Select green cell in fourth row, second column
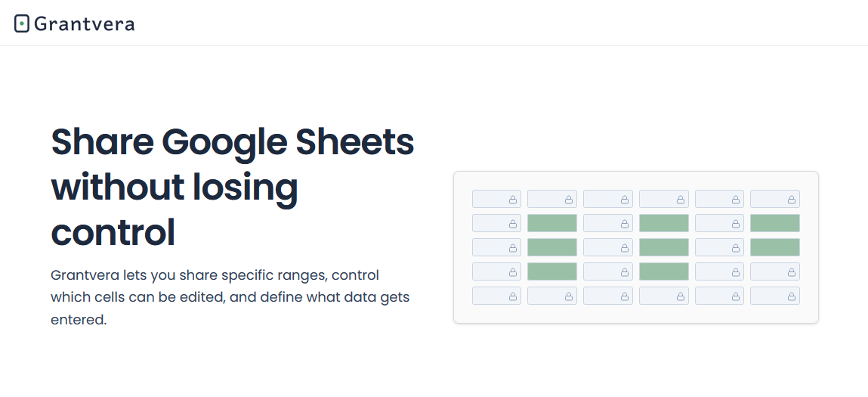The width and height of the screenshot is (868, 397). click(x=552, y=271)
